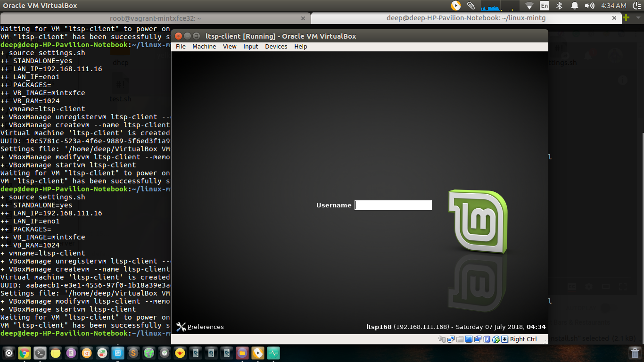Click the Right Ctrl host key label
Image resolution: width=644 pixels, height=362 pixels.
[523, 339]
